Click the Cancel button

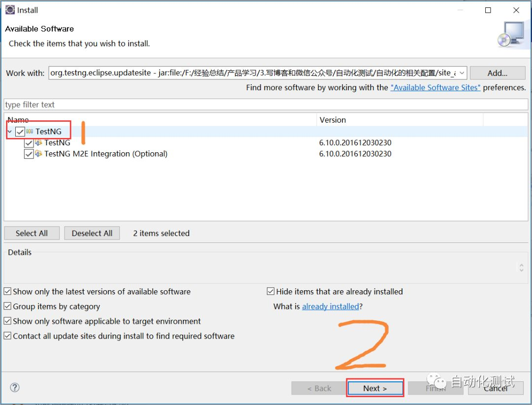pyautogui.click(x=496, y=388)
